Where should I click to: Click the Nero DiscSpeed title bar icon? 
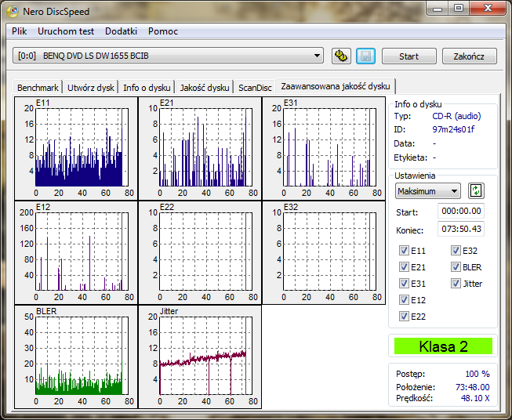[x=13, y=12]
